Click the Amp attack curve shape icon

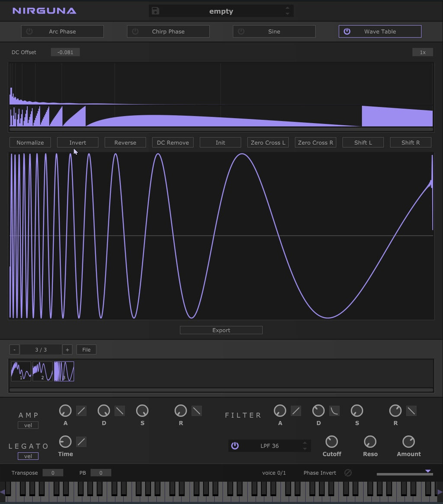point(81,411)
